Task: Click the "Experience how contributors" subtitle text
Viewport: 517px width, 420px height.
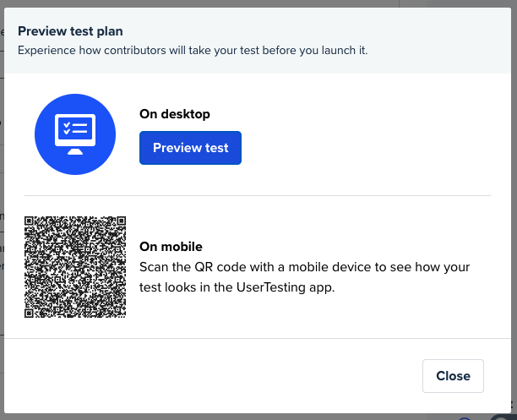Action: coord(193,51)
